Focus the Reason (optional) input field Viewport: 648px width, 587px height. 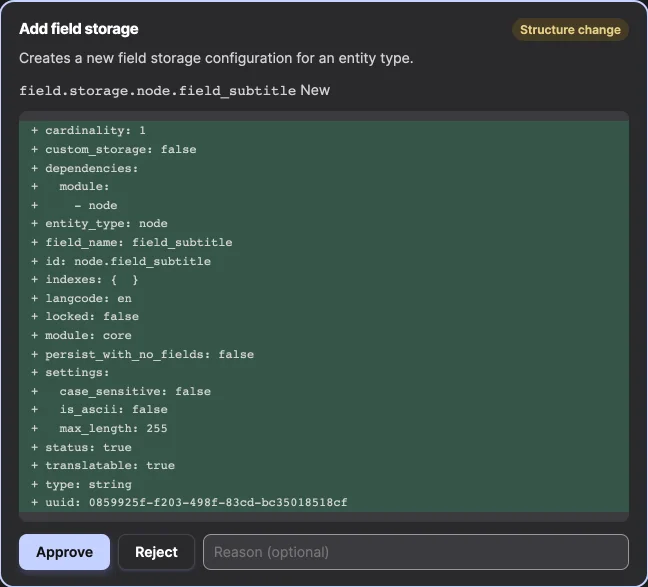[x=416, y=552]
